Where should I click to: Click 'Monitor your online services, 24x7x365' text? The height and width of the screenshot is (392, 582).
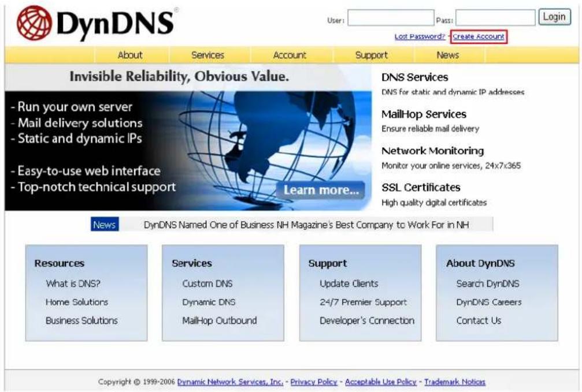pyautogui.click(x=451, y=166)
